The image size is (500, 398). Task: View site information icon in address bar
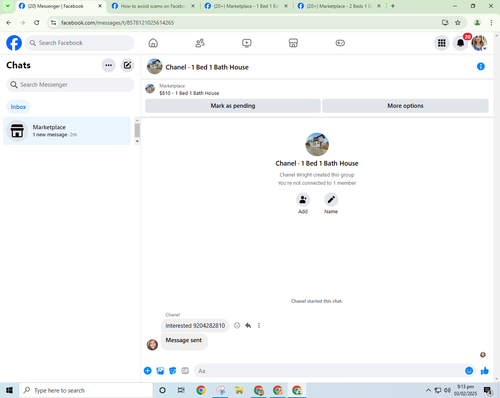click(x=53, y=23)
